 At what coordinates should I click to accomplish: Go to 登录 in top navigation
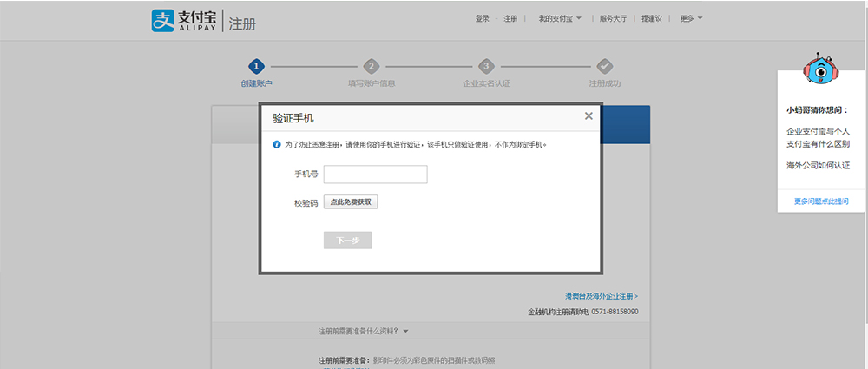[x=483, y=18]
